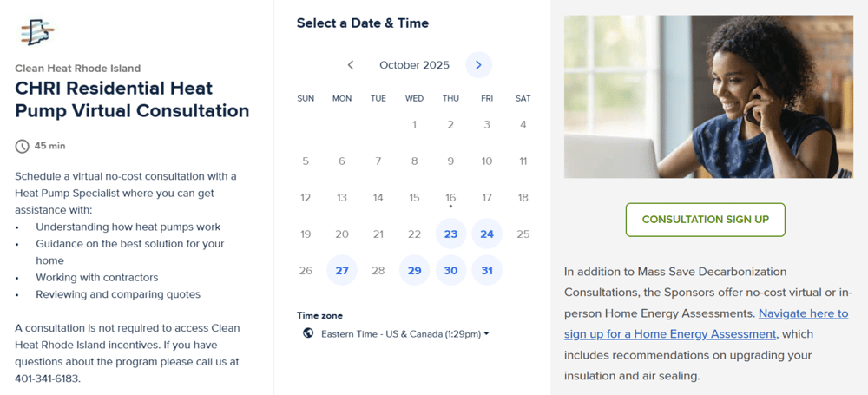Click the woman on phone photo
This screenshot has height=395, width=868.
click(708, 96)
